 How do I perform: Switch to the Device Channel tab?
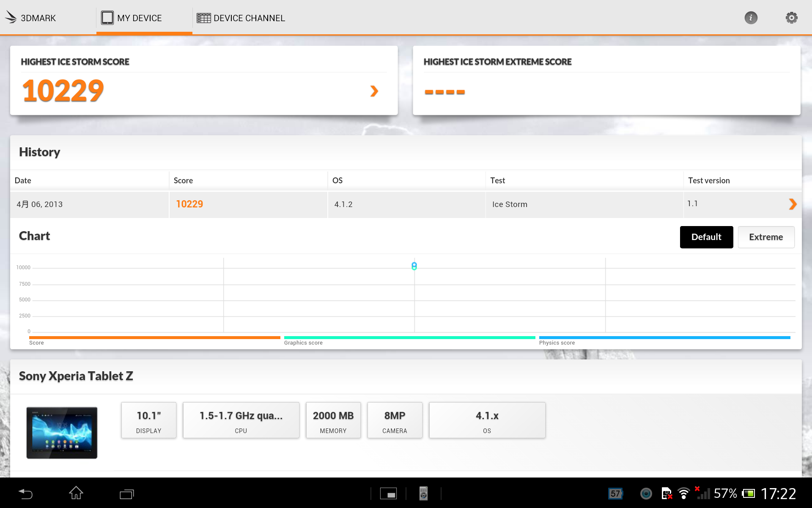pyautogui.click(x=241, y=18)
